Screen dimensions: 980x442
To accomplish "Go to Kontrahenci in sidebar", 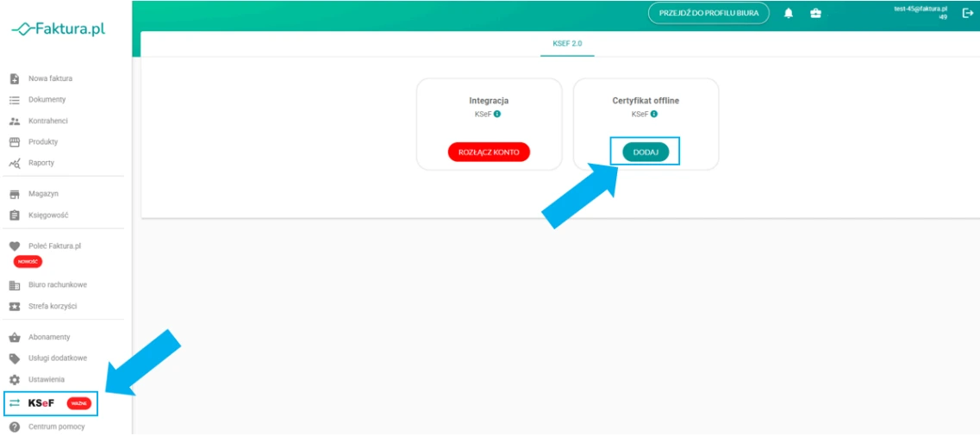I will 48,121.
